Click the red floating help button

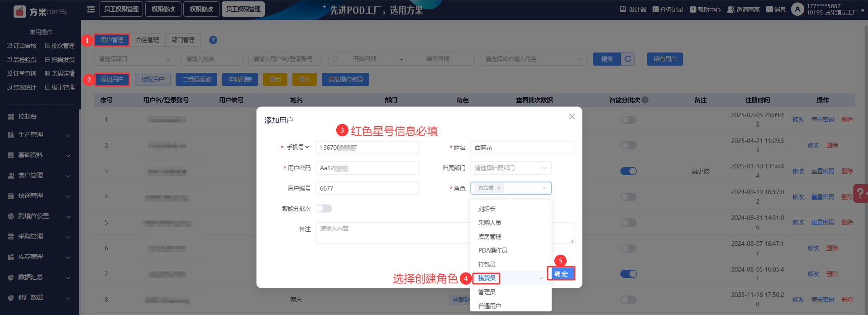(860, 193)
